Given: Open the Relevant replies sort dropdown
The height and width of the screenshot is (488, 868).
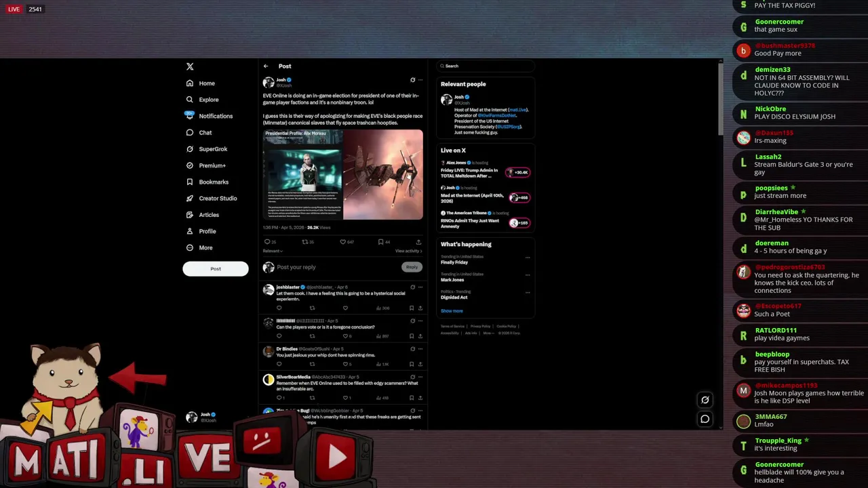Looking at the screenshot, I should (x=273, y=251).
